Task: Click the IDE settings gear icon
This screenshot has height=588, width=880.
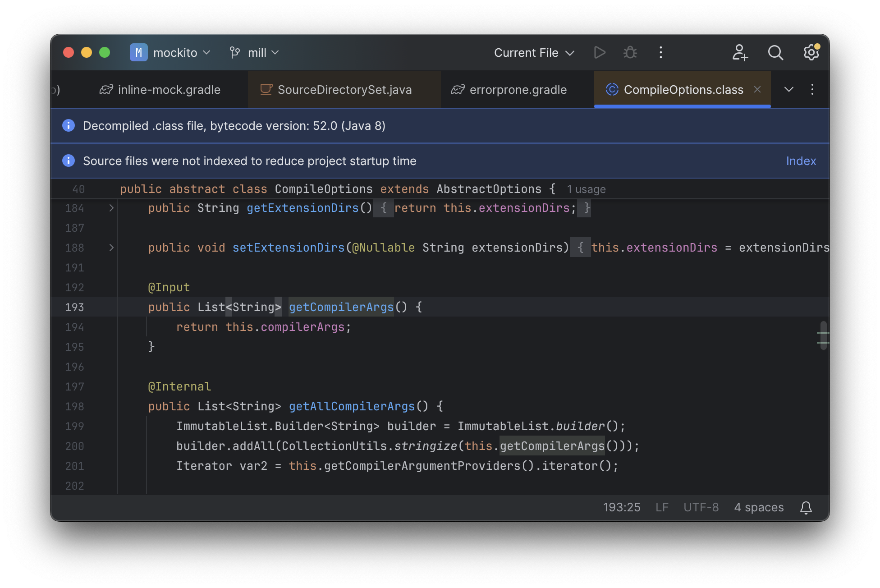Action: (x=811, y=52)
